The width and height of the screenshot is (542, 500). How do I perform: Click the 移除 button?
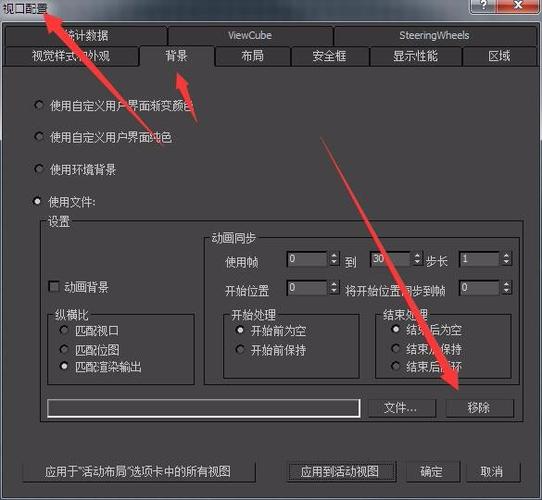tap(479, 408)
